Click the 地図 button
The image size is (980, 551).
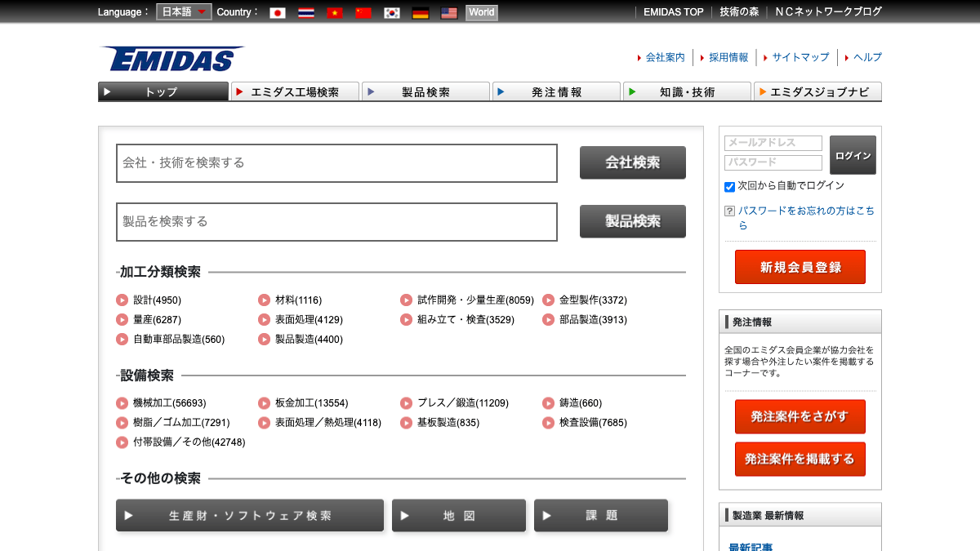tap(459, 516)
